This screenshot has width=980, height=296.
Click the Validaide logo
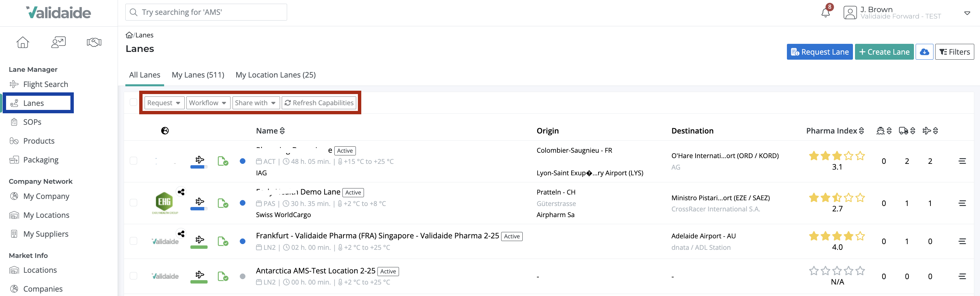click(59, 12)
